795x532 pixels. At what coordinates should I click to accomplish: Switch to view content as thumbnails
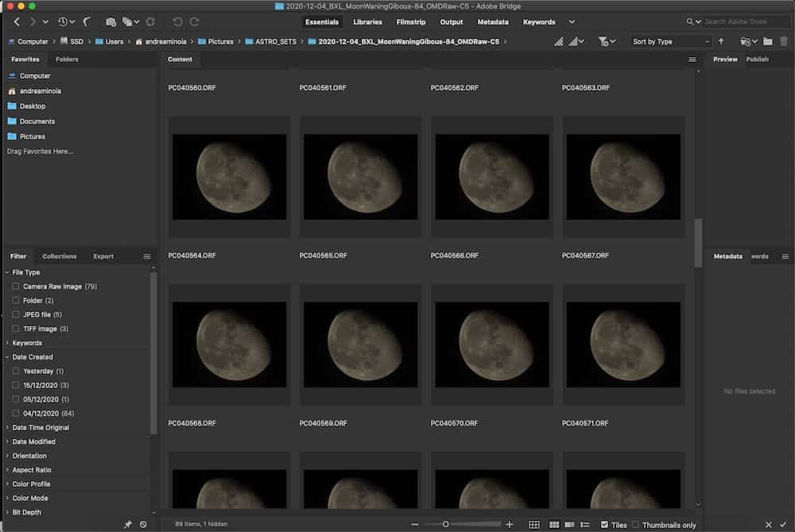click(554, 524)
